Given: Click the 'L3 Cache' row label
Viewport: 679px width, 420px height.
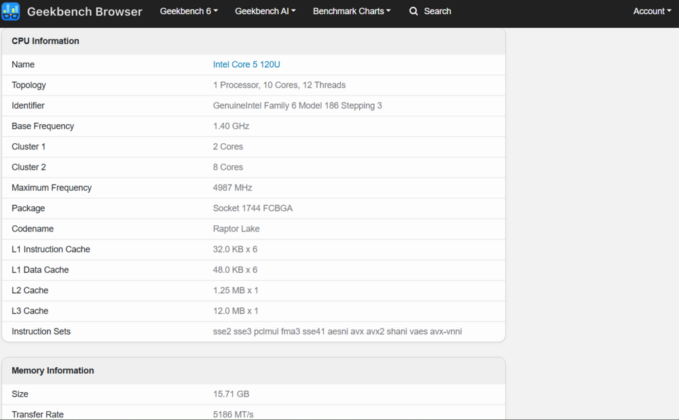Looking at the screenshot, I should (x=30, y=311).
